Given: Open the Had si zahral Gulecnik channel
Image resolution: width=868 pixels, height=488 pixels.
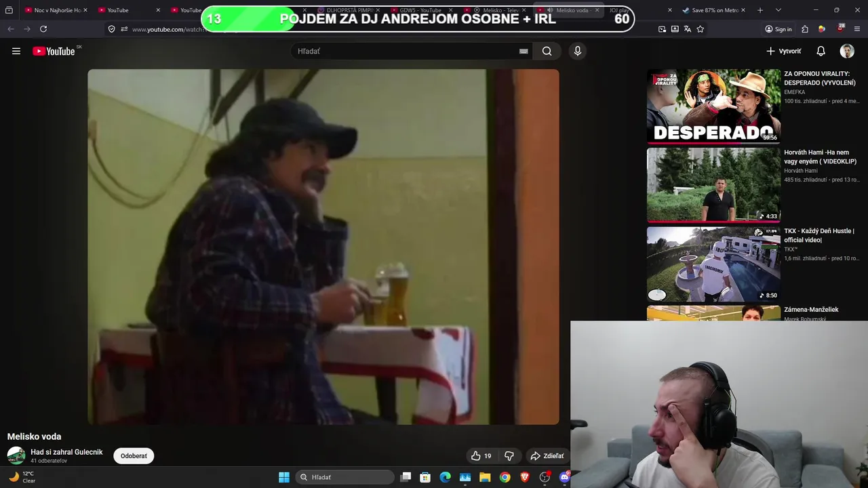Looking at the screenshot, I should tap(66, 452).
